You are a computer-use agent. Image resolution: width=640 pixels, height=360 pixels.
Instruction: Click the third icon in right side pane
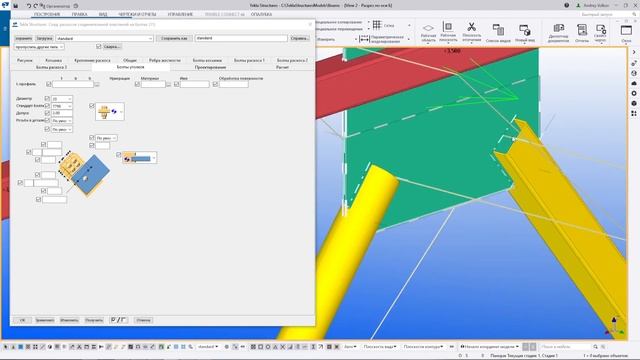pos(634,73)
